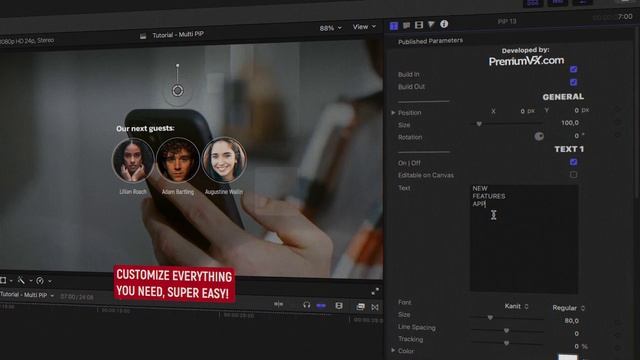Open the Effects browser icon

pyautogui.click(x=360, y=307)
